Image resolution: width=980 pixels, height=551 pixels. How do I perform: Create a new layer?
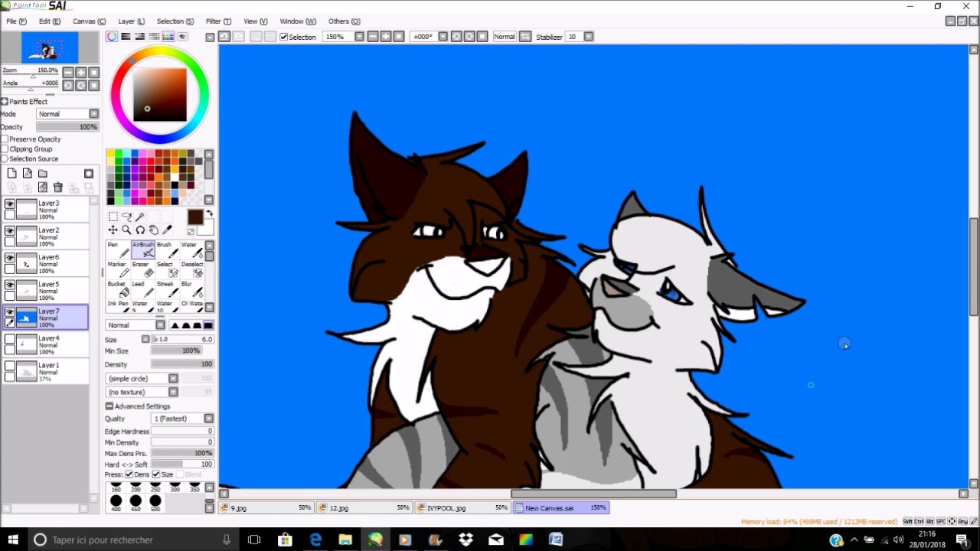click(11, 174)
